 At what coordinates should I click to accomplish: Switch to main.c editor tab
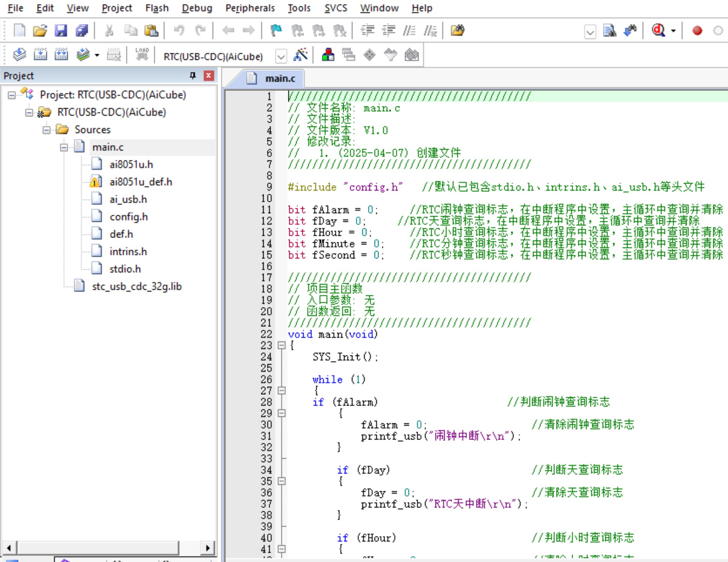coord(271,78)
